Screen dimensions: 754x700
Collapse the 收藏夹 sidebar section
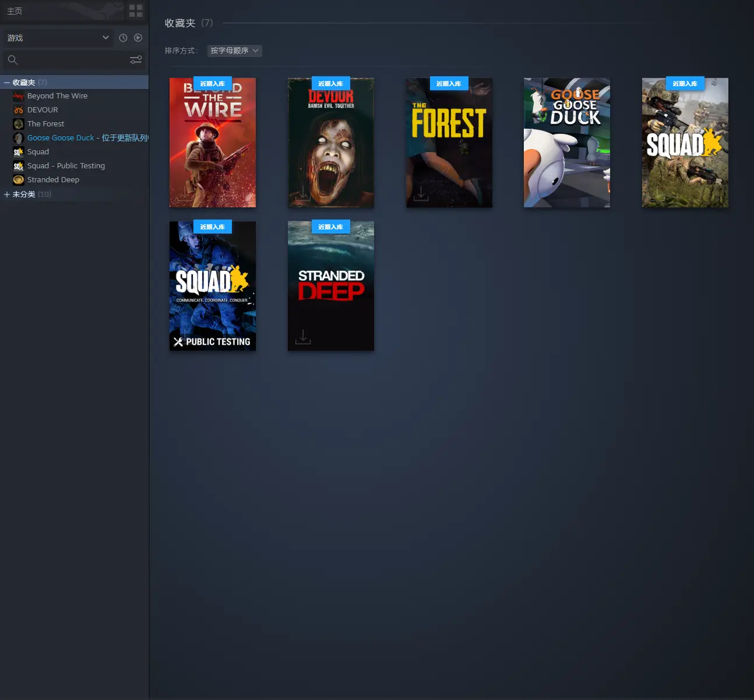[7, 83]
